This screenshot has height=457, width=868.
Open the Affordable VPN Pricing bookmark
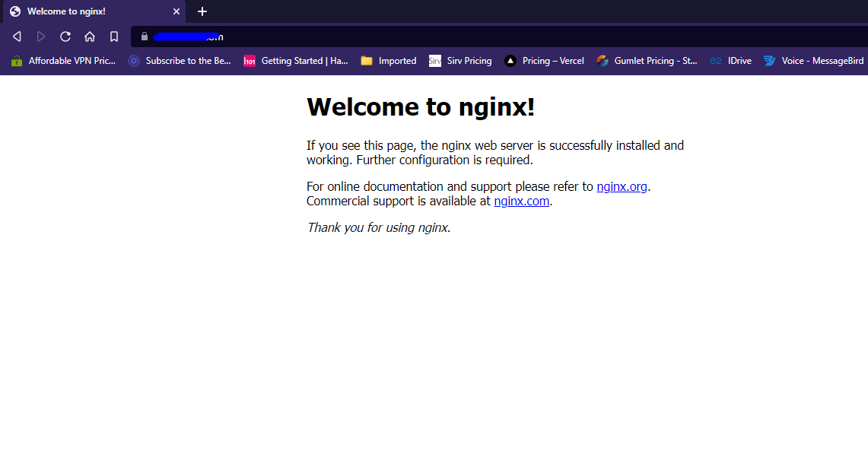63,61
